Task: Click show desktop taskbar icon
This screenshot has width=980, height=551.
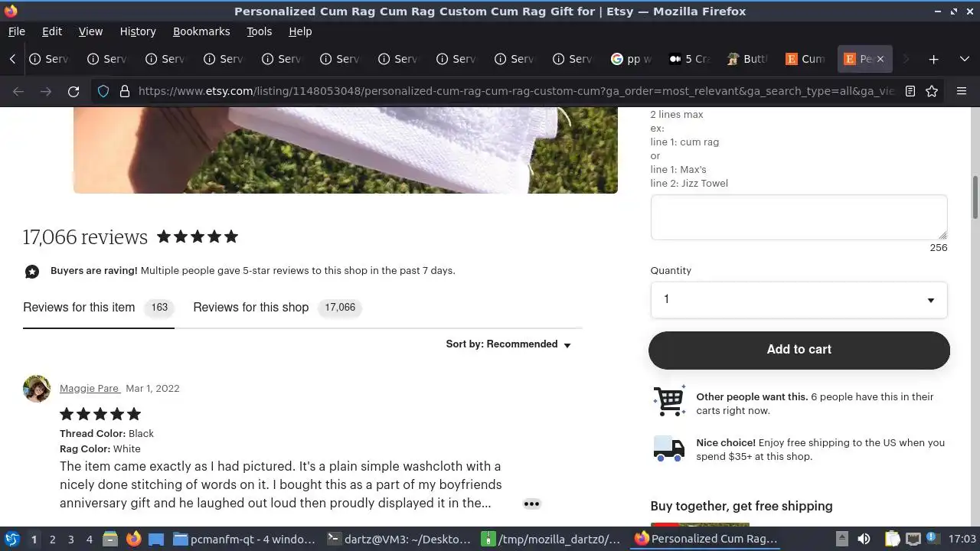Action: 156,540
